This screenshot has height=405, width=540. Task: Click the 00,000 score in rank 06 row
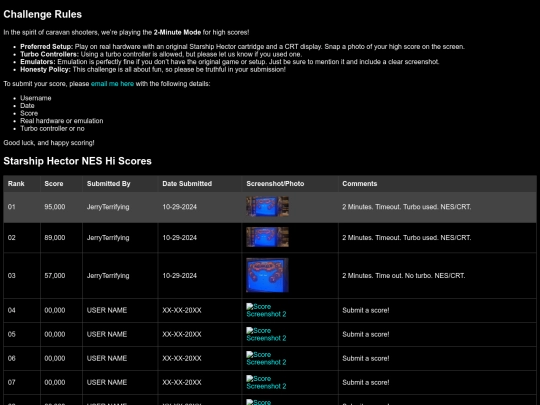[x=55, y=359]
